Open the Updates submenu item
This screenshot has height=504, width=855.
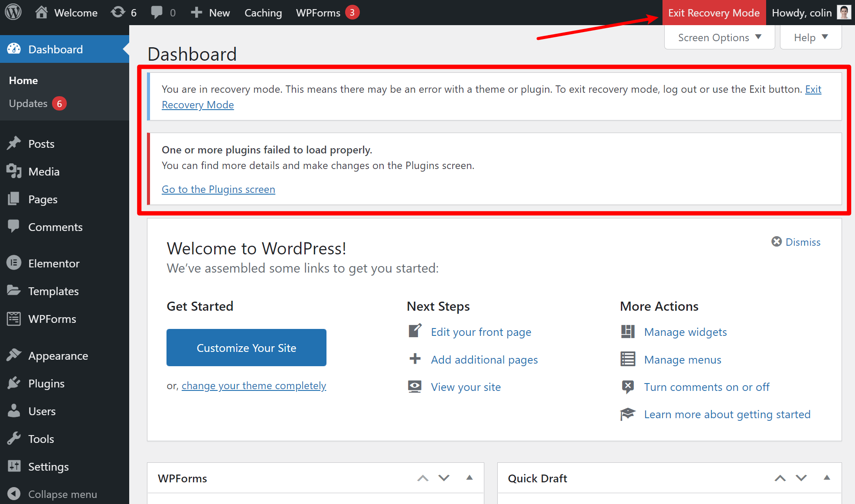coord(28,104)
